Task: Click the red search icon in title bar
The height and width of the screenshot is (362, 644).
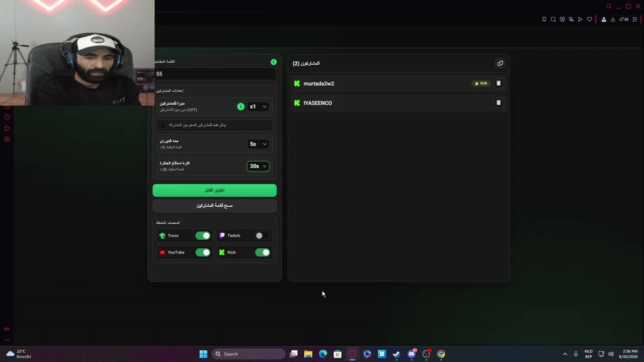Action: coord(609,6)
